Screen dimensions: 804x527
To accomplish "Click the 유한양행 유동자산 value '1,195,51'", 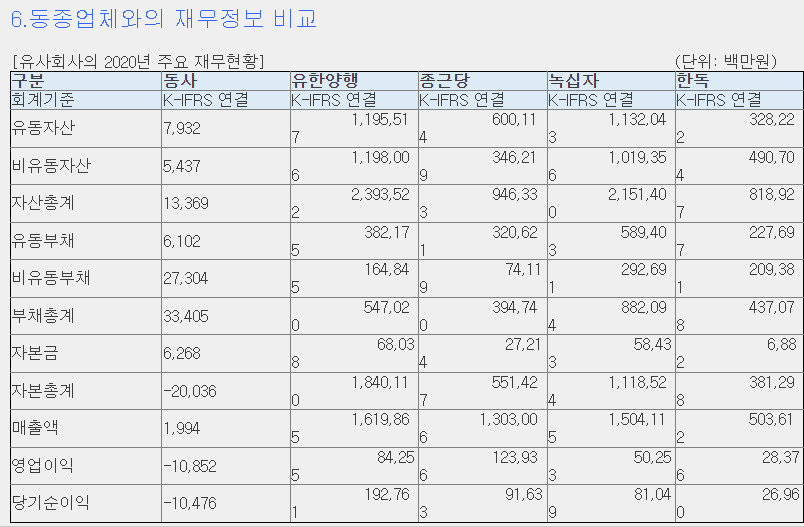I will pos(380,119).
